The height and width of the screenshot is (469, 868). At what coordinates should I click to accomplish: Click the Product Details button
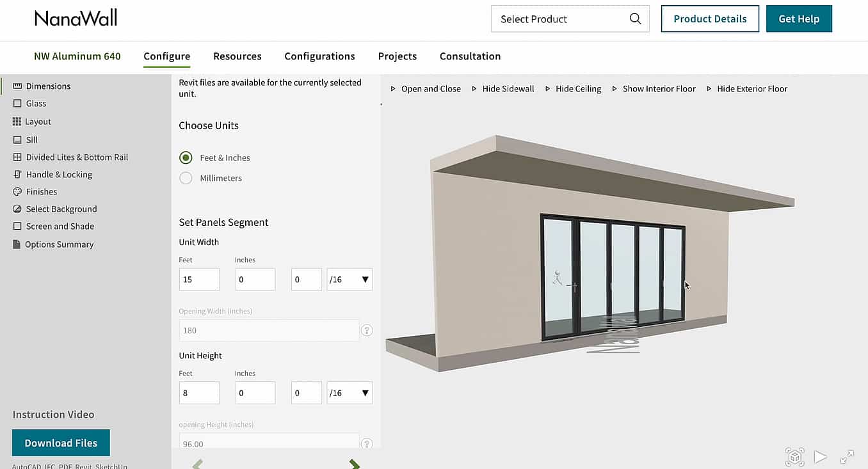coord(710,19)
